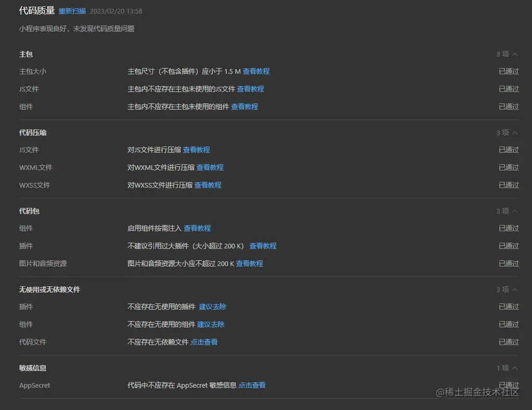Screen dimensions: 532x410
Task: Click 已通过 status in 图片和音频资源 row
Action: [509, 263]
